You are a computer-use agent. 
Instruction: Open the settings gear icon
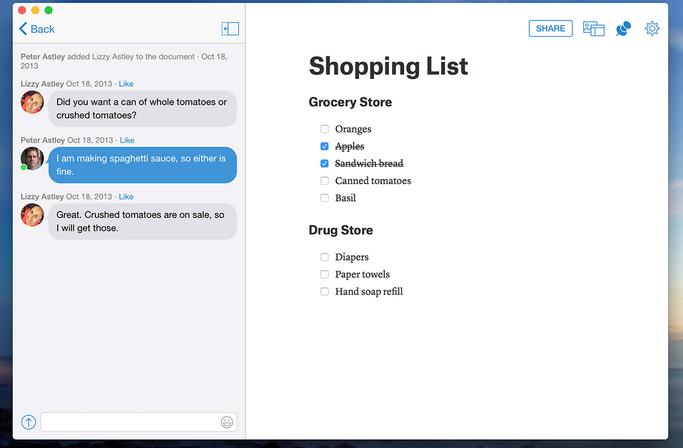point(652,29)
